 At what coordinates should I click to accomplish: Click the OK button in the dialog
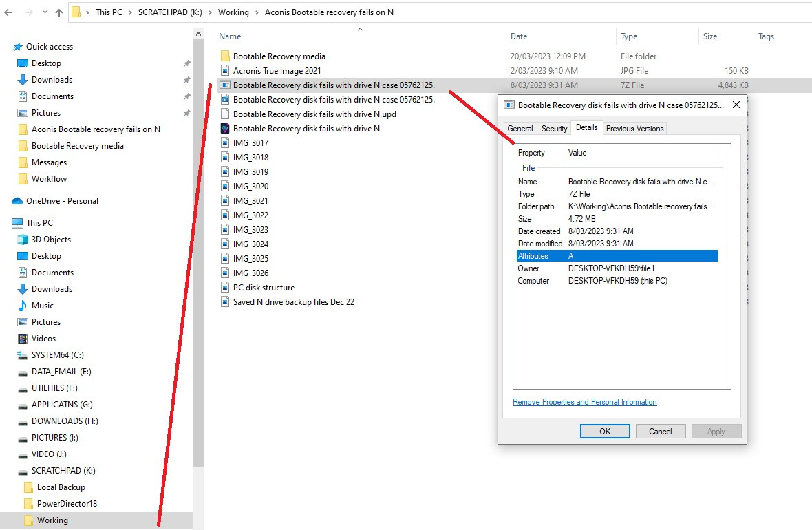click(x=604, y=431)
